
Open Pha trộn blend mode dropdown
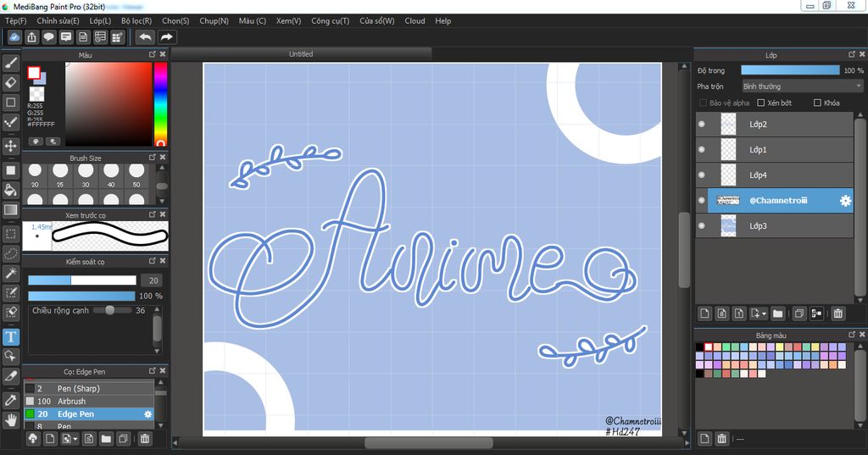(802, 86)
